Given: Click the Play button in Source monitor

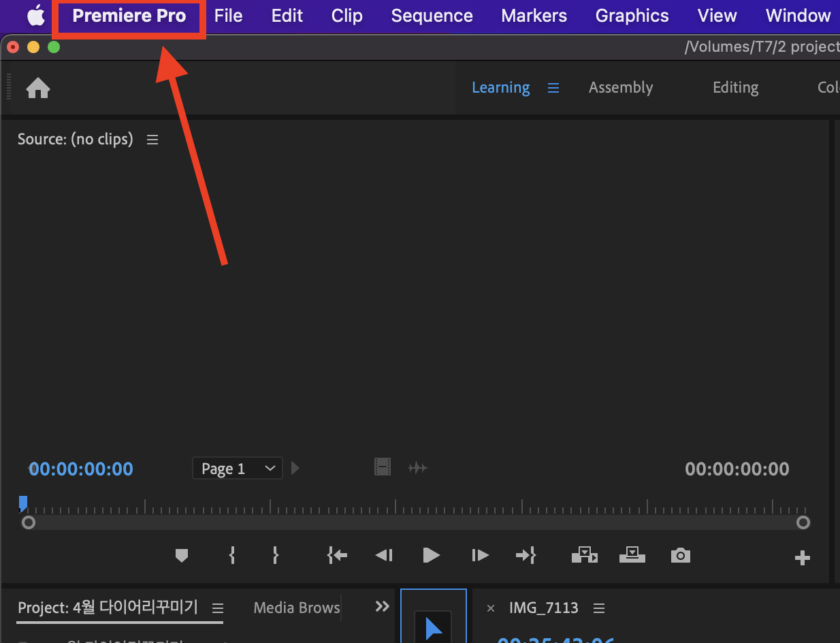Looking at the screenshot, I should pos(431,556).
